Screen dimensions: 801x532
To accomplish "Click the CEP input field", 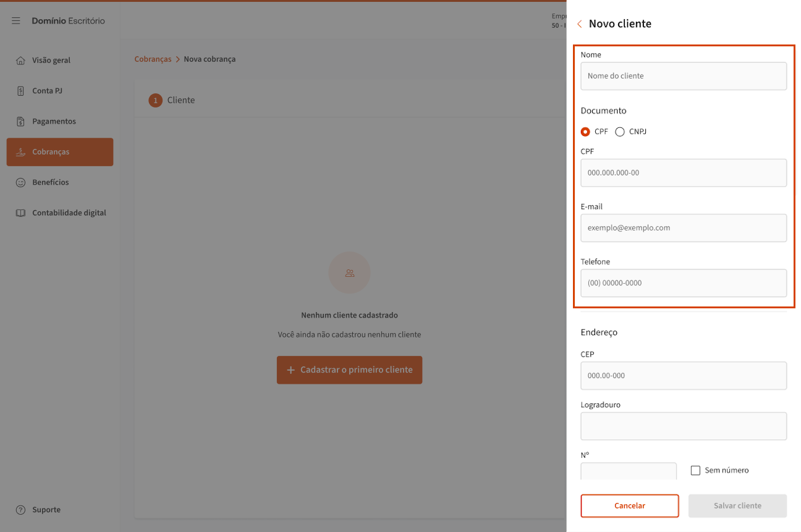I will point(684,376).
